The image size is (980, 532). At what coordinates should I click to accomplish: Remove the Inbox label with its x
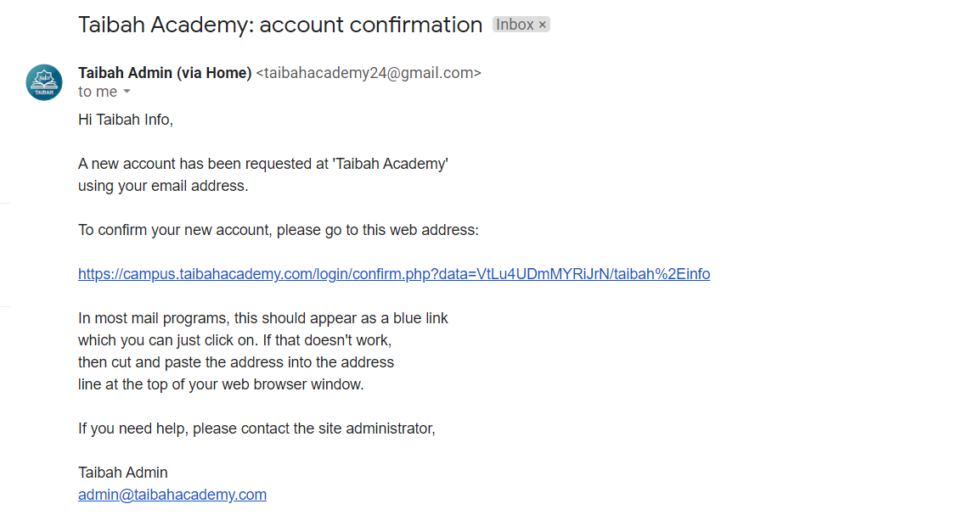point(543,25)
